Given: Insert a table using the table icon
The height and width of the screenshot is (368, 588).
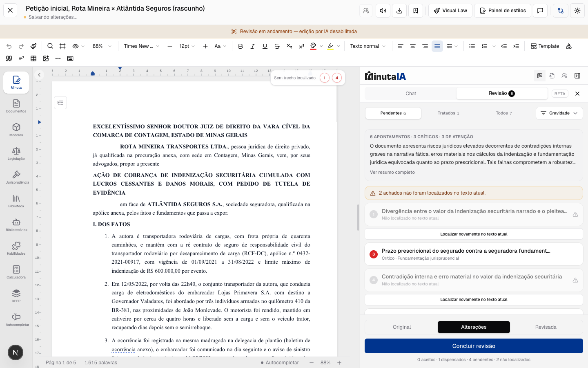Looking at the screenshot, I should 33,58.
